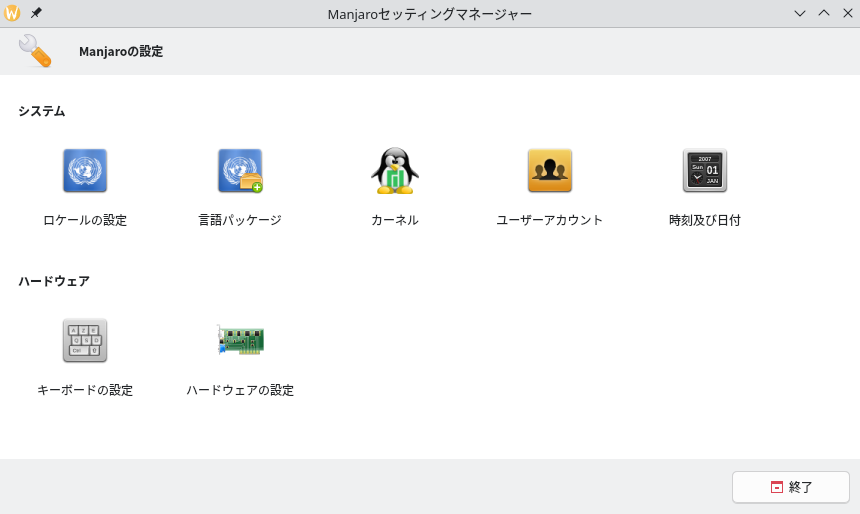Click the pin icon in title bar
Screen dimensions: 860x514
point(36,13)
